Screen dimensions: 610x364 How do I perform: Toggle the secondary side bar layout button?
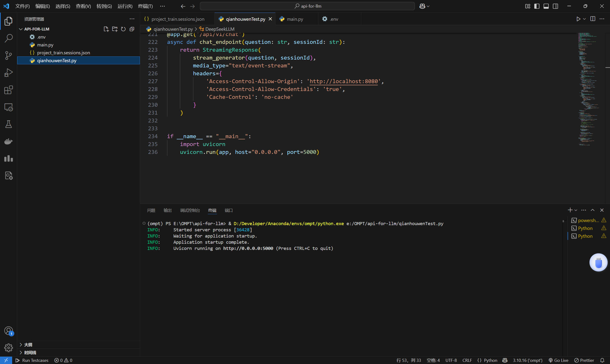tap(555, 6)
